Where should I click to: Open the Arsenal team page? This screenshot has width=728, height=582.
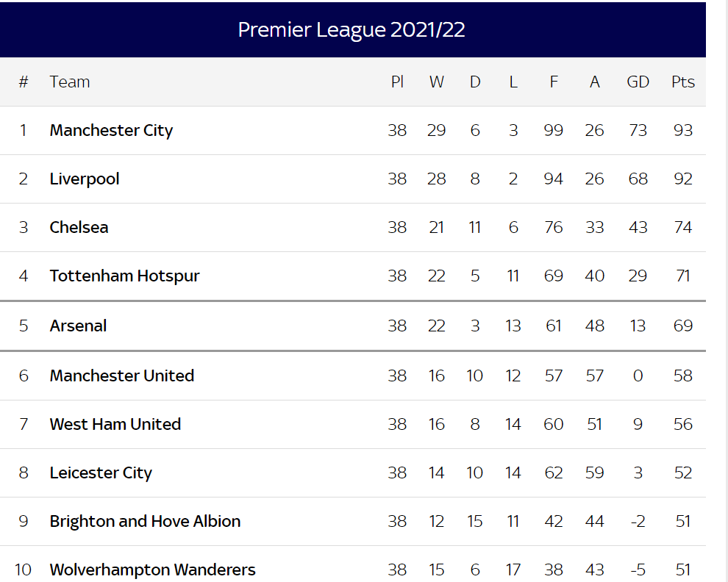coord(78,326)
